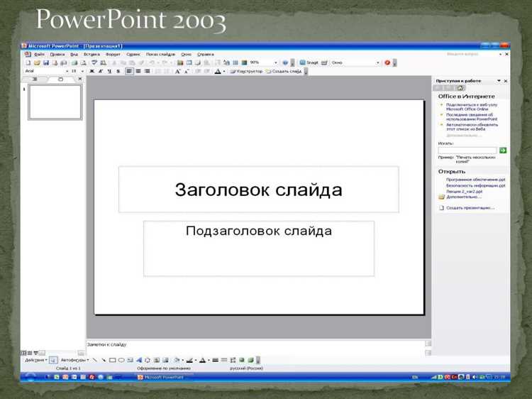This screenshot has height=399, width=532.
Task: Click the green search arrow button
Action: click(503, 151)
